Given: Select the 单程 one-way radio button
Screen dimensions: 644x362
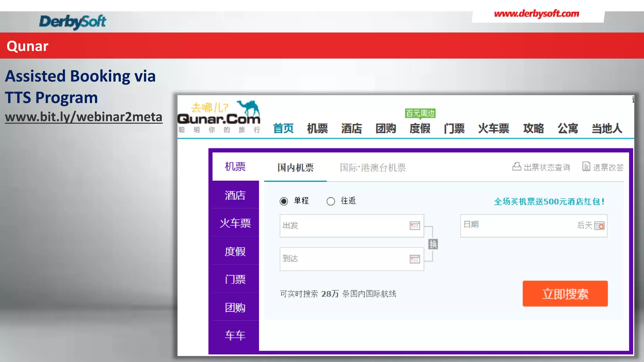Looking at the screenshot, I should tap(284, 201).
